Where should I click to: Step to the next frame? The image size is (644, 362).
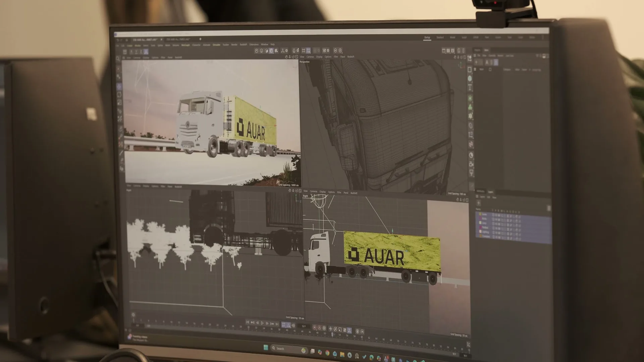click(x=267, y=323)
